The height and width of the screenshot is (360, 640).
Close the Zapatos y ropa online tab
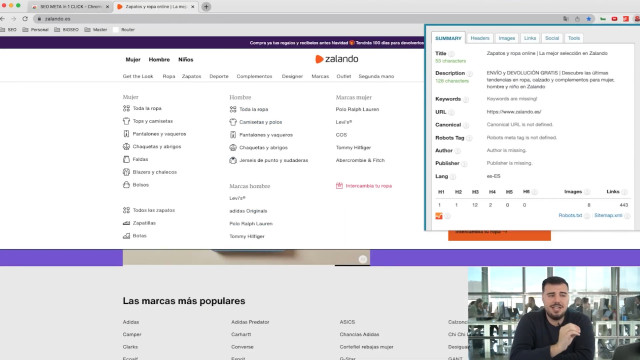193,7
